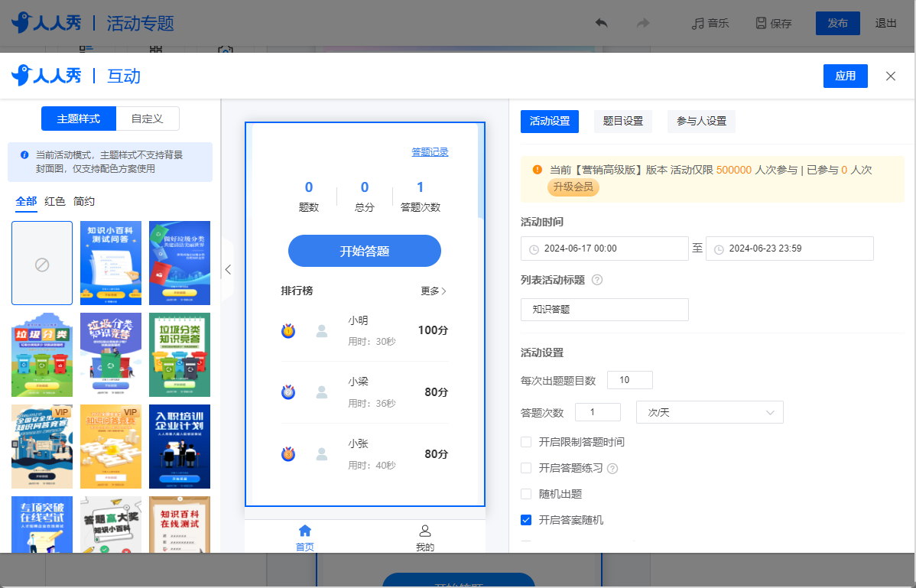Expand 更多 in the leaderboard
This screenshot has height=588, width=916.
434,291
